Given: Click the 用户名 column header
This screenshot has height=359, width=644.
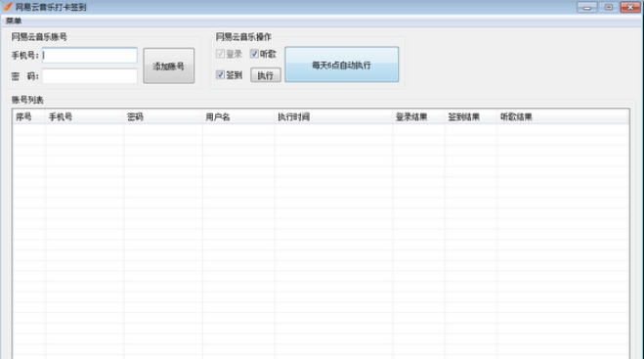Looking at the screenshot, I should [238, 116].
